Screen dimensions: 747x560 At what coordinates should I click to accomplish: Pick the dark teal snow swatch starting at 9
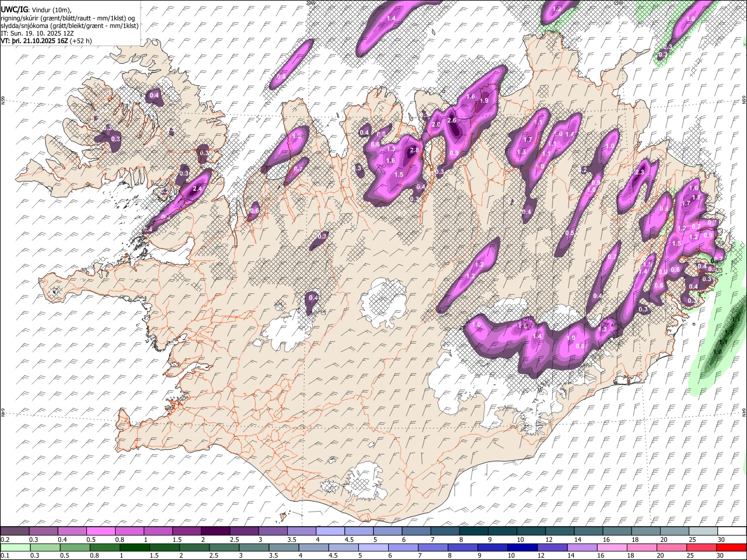click(x=502, y=531)
